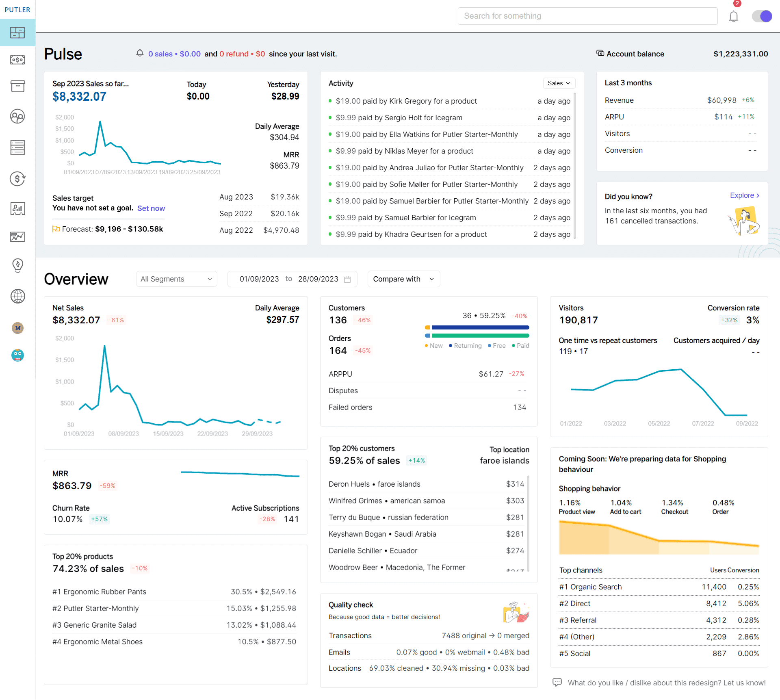Toggle the purple switch in top bar
Screen dimensions: 780x700
[x=762, y=16]
